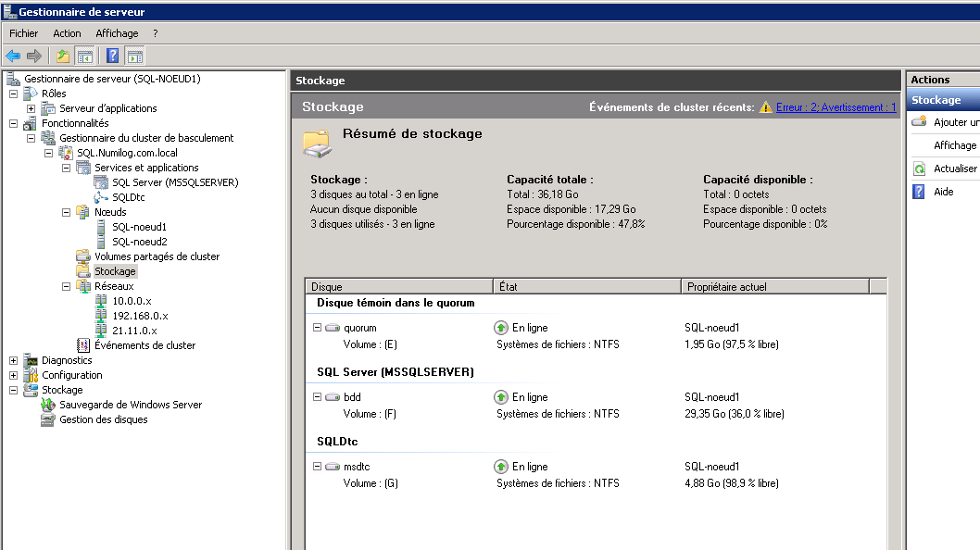Open the Erreur / Avertissement events link
The width and height of the screenshot is (980, 550).
click(x=836, y=107)
